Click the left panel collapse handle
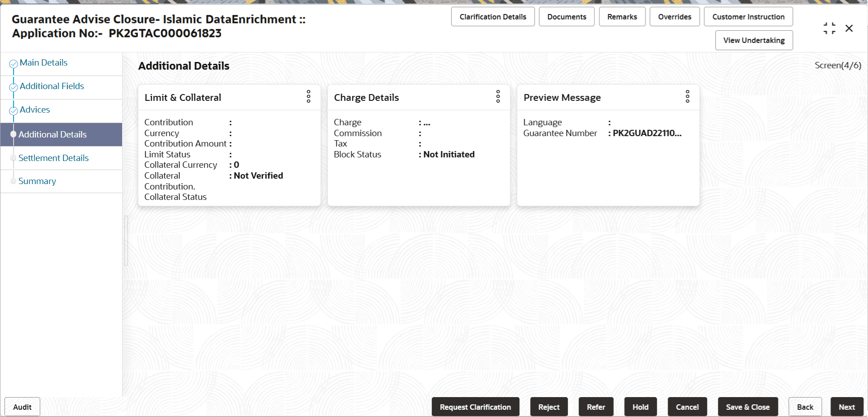The width and height of the screenshot is (868, 417). pos(126,240)
